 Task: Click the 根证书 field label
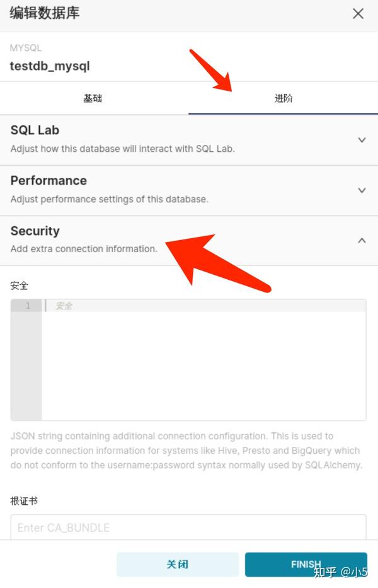[24, 500]
